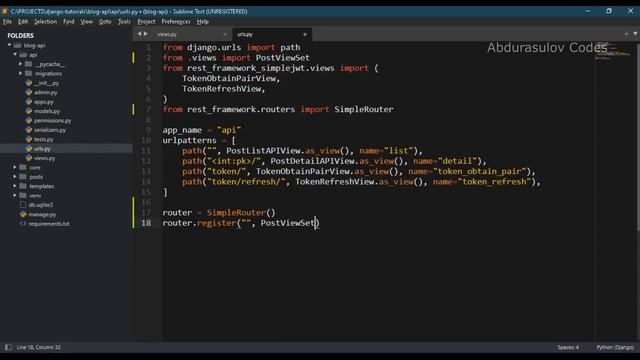Click the venv folder icon
Image resolution: width=640 pixels, height=360 pixels.
point(23,196)
